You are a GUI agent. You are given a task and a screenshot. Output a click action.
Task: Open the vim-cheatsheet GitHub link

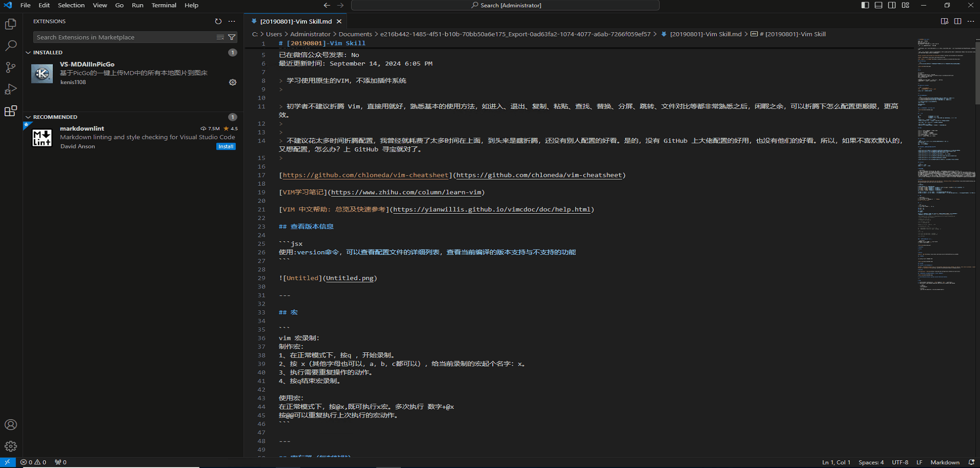click(539, 175)
